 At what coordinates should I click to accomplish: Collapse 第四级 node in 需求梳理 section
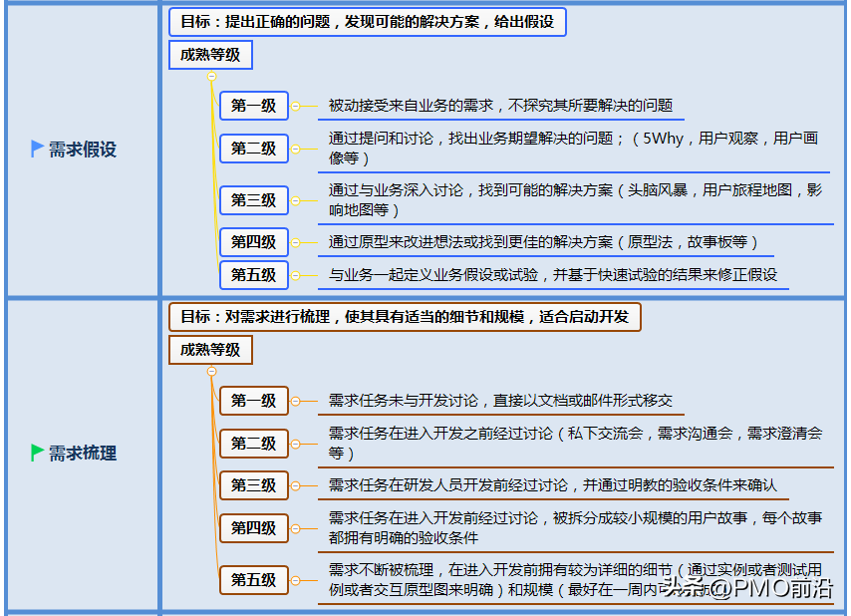295,528
